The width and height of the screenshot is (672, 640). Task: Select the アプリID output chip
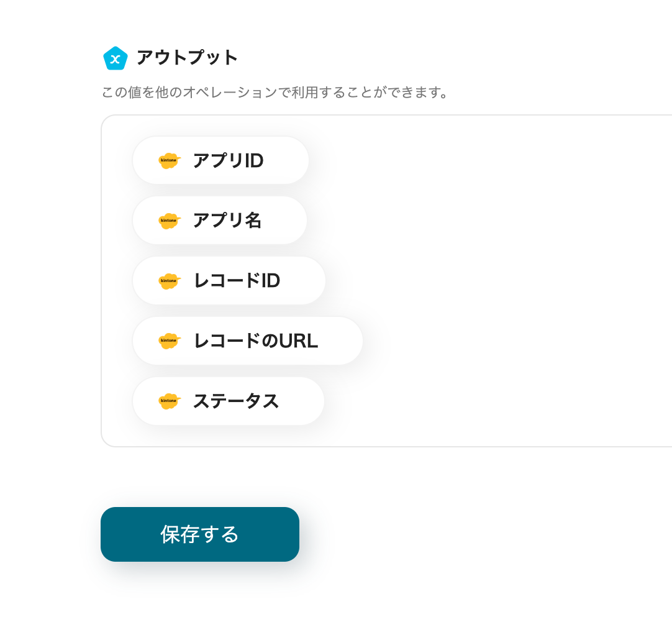click(220, 160)
